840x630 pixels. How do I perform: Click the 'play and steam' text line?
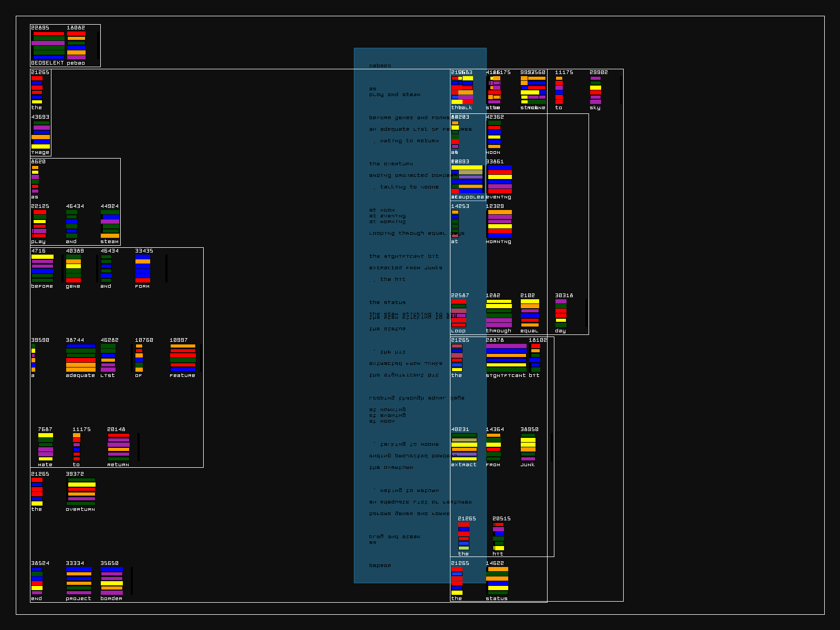pos(394,95)
